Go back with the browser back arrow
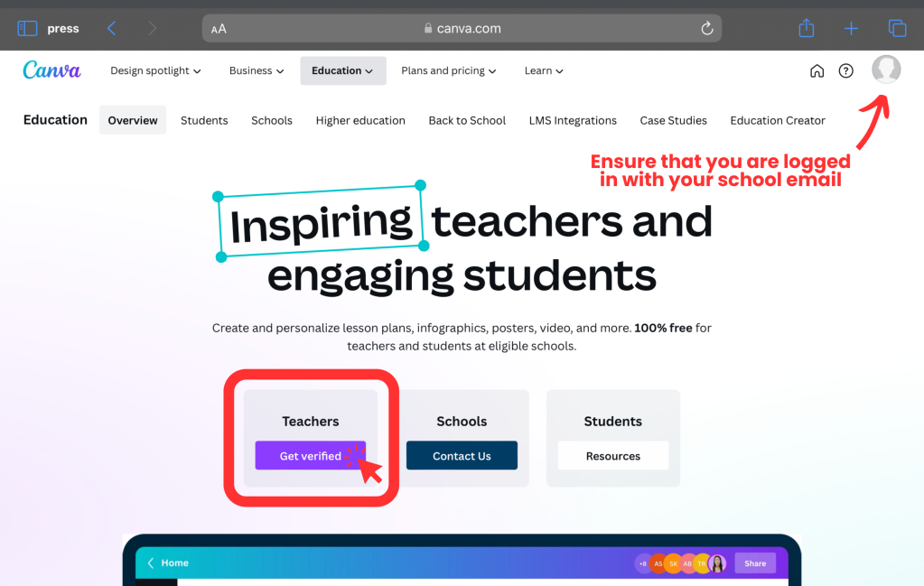 tap(111, 28)
